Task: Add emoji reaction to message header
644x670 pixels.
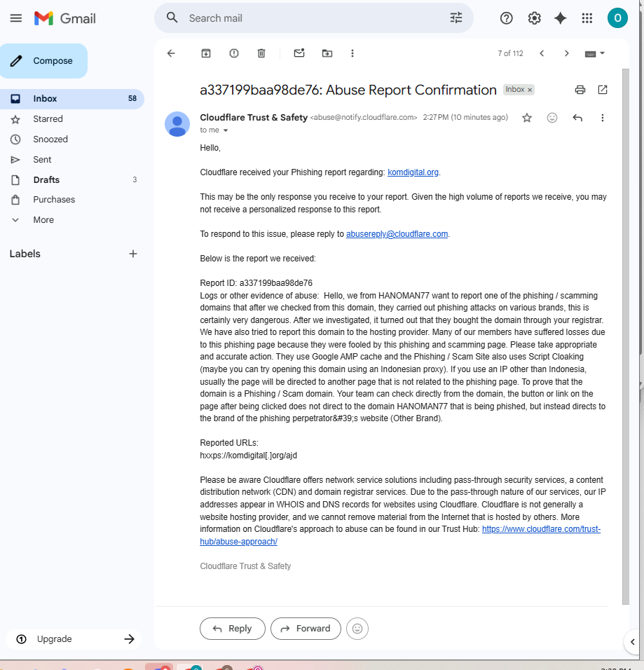Action: click(x=552, y=118)
